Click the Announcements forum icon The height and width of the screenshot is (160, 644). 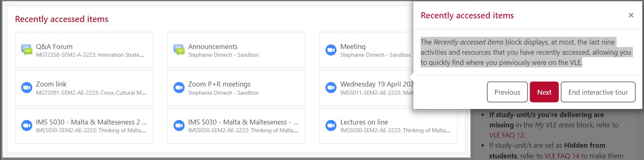(179, 50)
